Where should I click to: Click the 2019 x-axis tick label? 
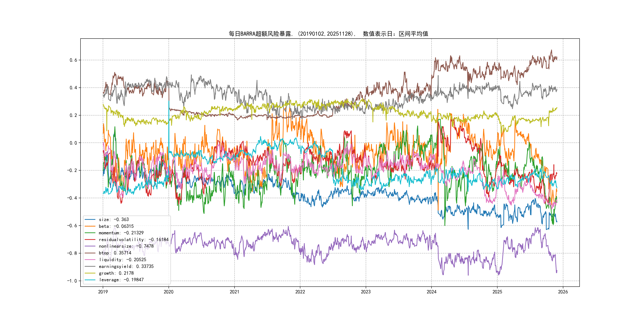[103, 292]
